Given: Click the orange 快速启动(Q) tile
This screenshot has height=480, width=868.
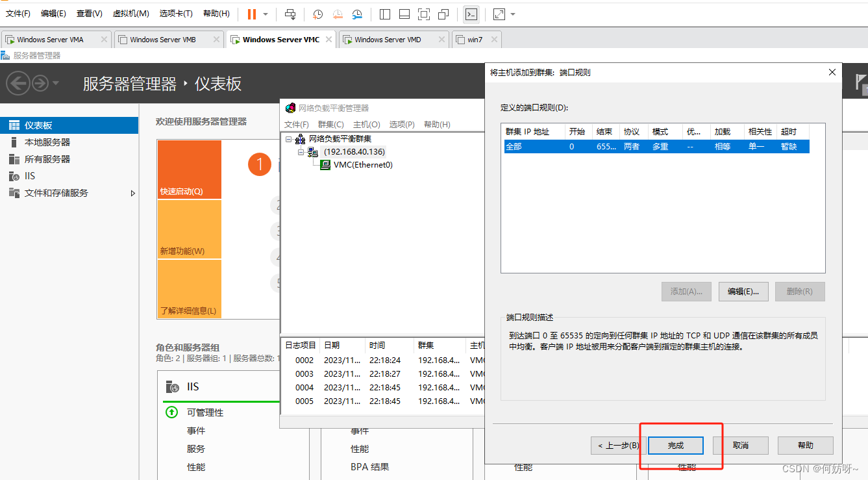Looking at the screenshot, I should coord(189,170).
